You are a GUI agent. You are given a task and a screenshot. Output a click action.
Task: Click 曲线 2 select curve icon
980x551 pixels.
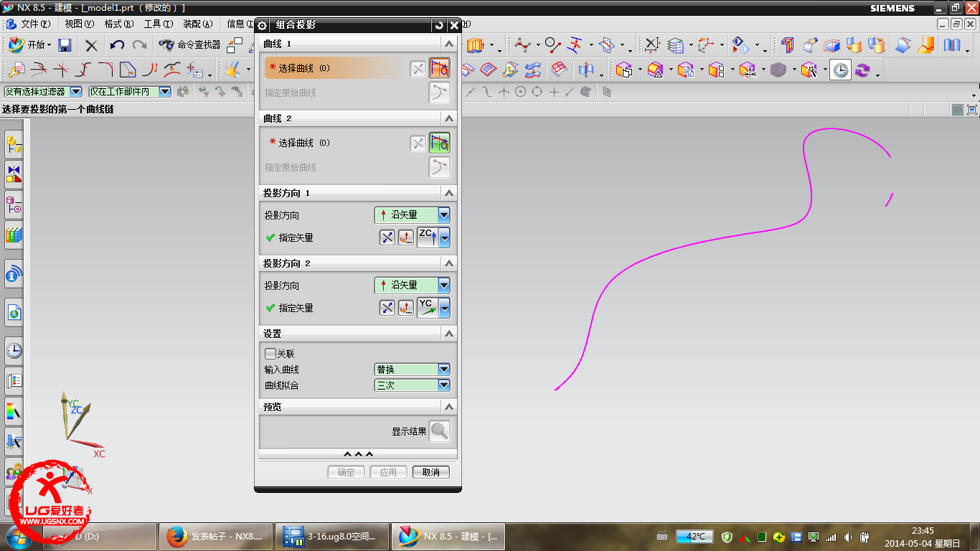(x=440, y=143)
